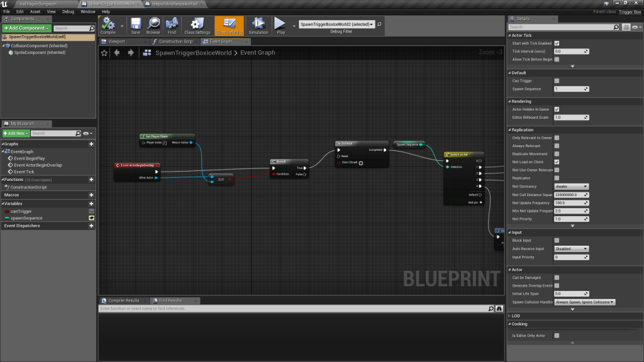Click the Compile toolbar icon
The image size is (644, 362).
pyautogui.click(x=108, y=25)
